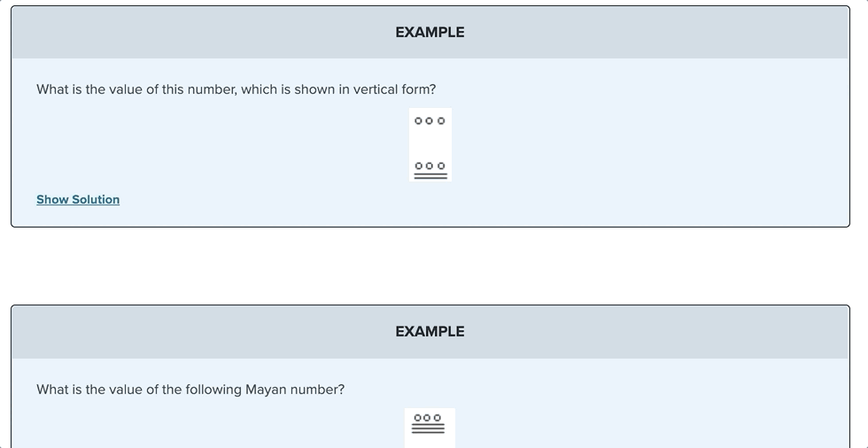Click the second EXAMPLE heading text
868x448 pixels.
pos(430,331)
